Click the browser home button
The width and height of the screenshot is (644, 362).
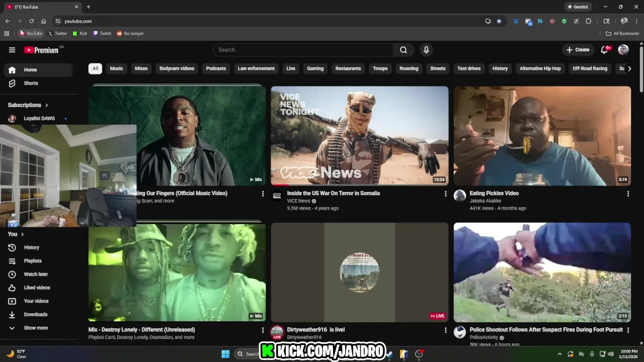pyautogui.click(x=43, y=21)
